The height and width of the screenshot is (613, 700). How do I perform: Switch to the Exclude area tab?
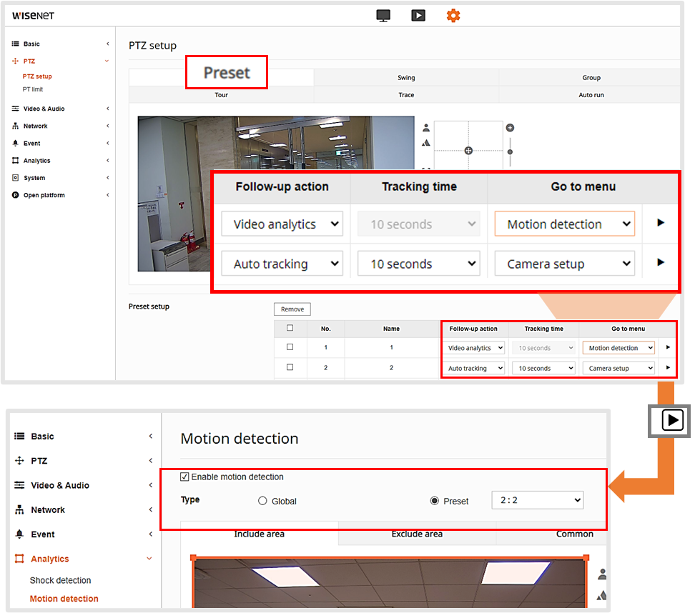417,534
